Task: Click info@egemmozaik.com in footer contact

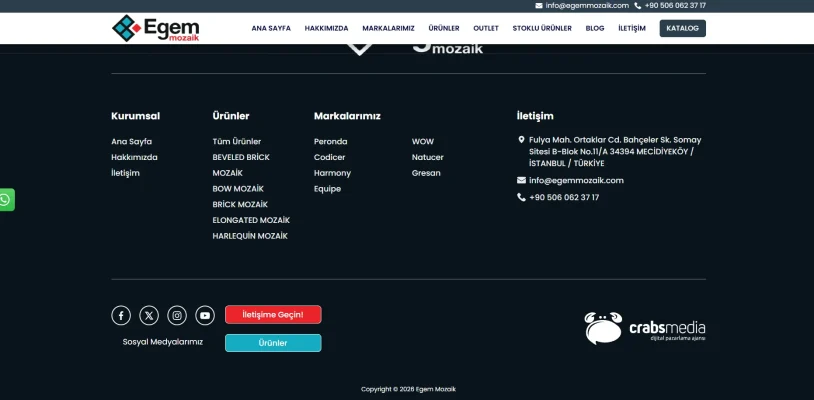Action: [576, 181]
